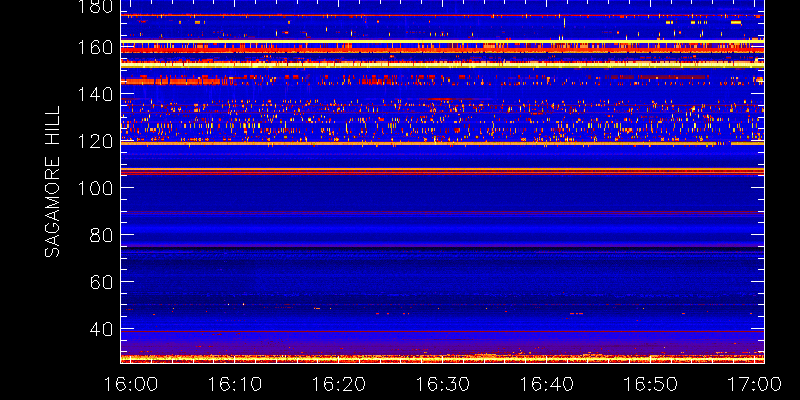Click the 17:00 time axis label
This screenshot has width=800, height=400.
pos(754,384)
